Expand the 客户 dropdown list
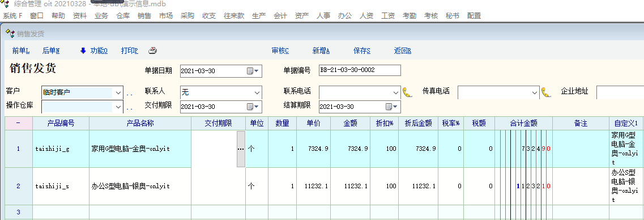The image size is (644, 220). click(x=118, y=92)
